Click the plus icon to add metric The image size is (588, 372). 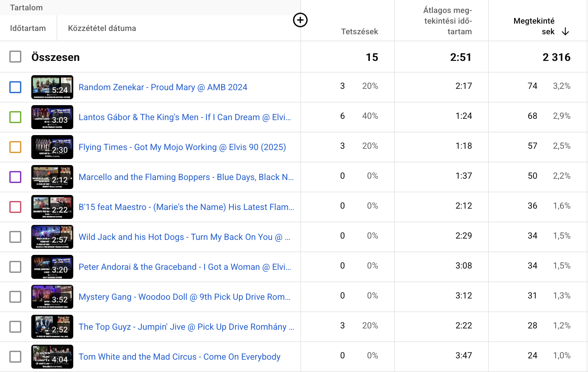click(300, 20)
